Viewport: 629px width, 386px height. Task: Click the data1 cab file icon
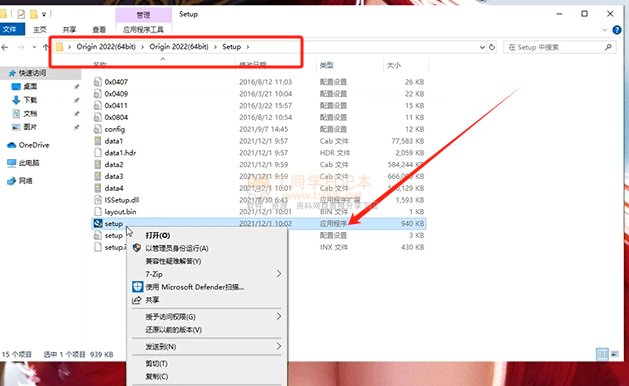(98, 141)
